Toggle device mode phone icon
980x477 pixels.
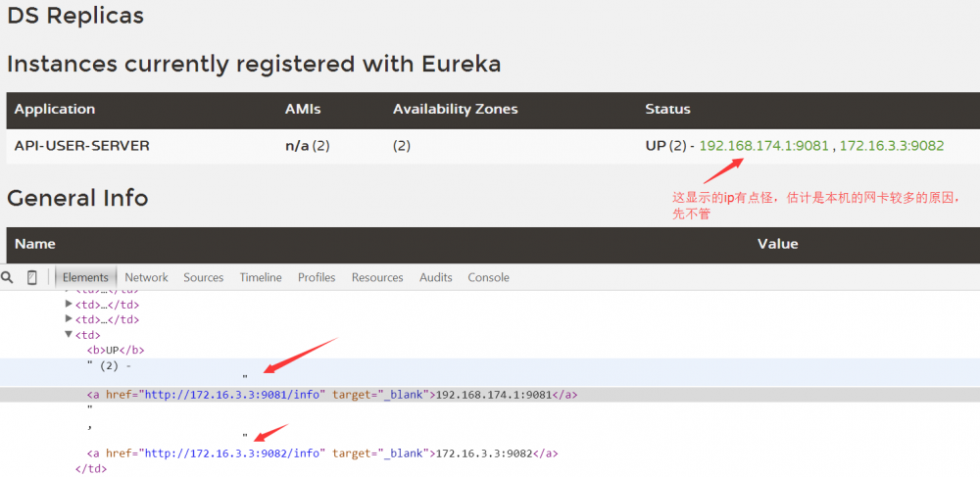(x=32, y=277)
